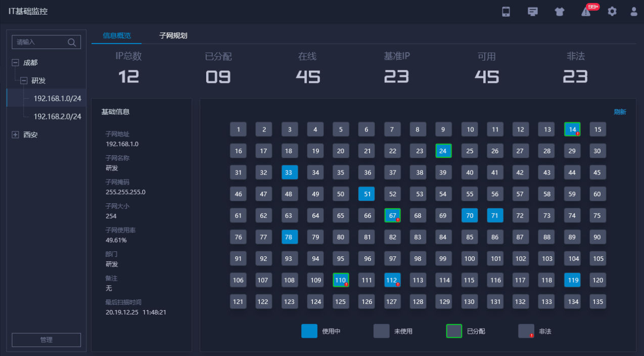Click the mobile device icon in header

[x=506, y=12]
